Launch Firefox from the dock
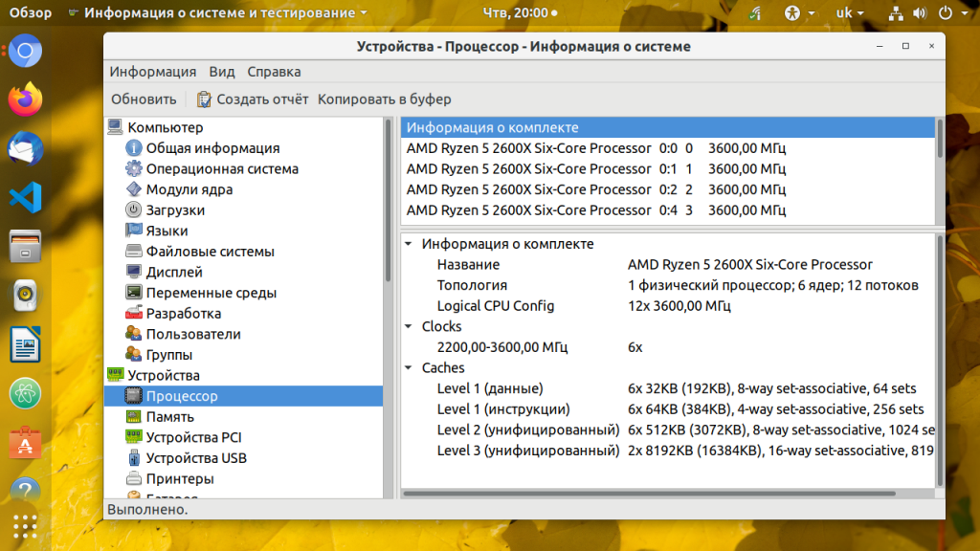Screen dimensions: 980x551 pos(26,99)
